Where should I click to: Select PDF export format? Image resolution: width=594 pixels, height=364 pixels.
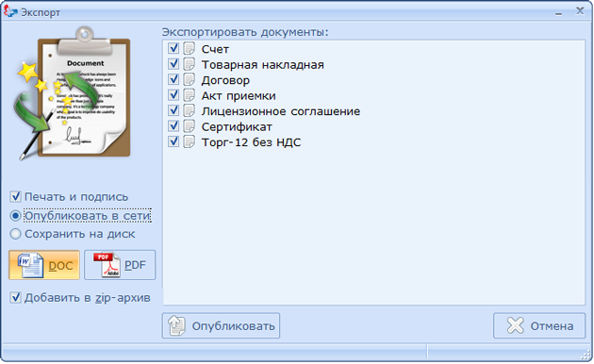click(x=120, y=265)
